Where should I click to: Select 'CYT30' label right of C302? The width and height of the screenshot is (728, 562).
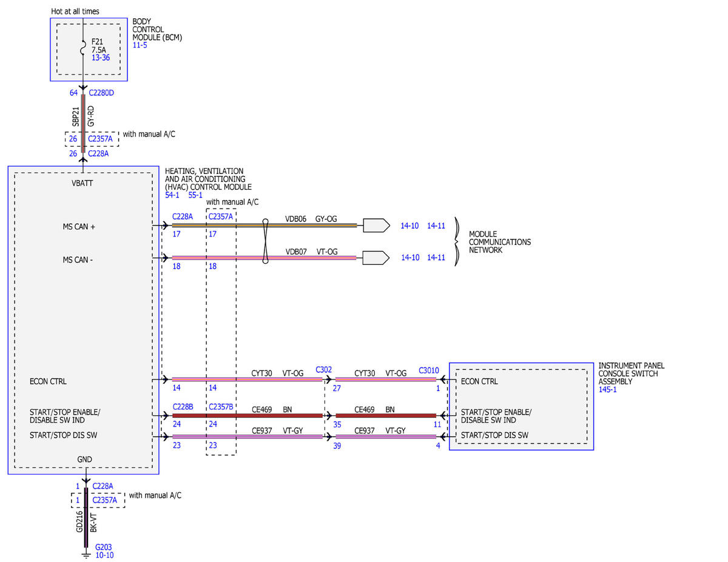pos(365,373)
